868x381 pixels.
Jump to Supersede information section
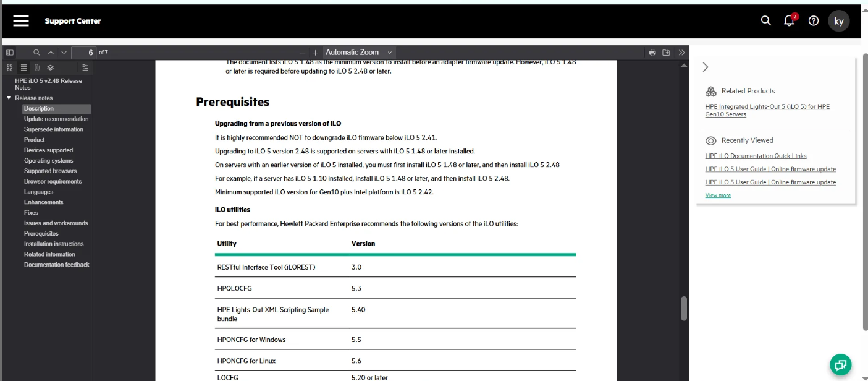point(54,129)
